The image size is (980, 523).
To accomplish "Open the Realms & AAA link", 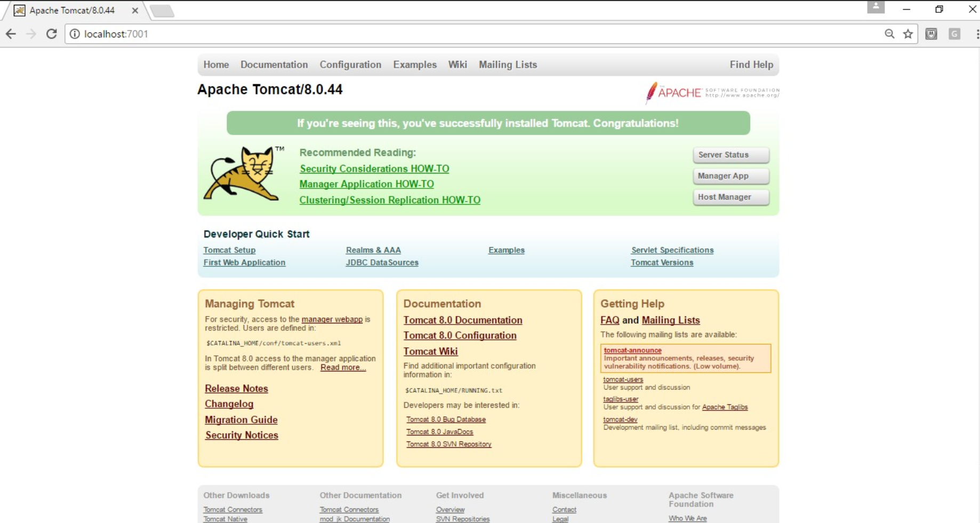I will [373, 250].
